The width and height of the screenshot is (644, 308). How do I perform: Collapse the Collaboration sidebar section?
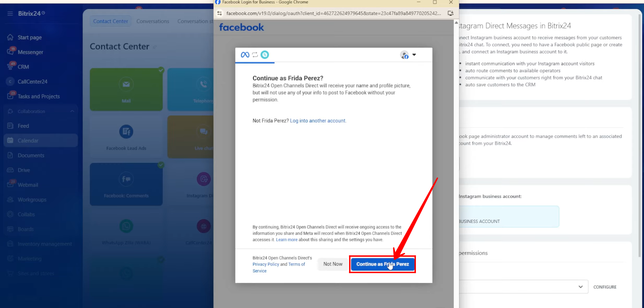click(72, 111)
